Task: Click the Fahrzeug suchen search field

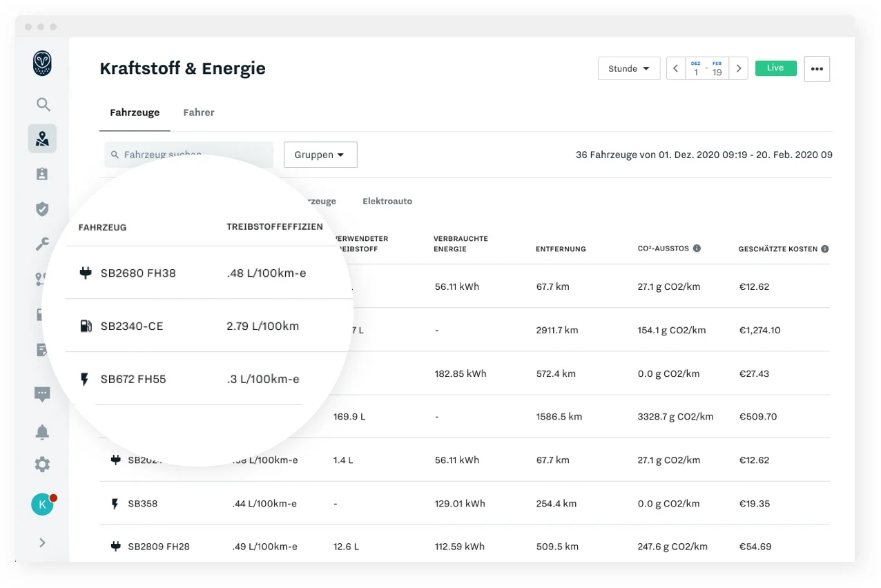Action: (x=189, y=155)
